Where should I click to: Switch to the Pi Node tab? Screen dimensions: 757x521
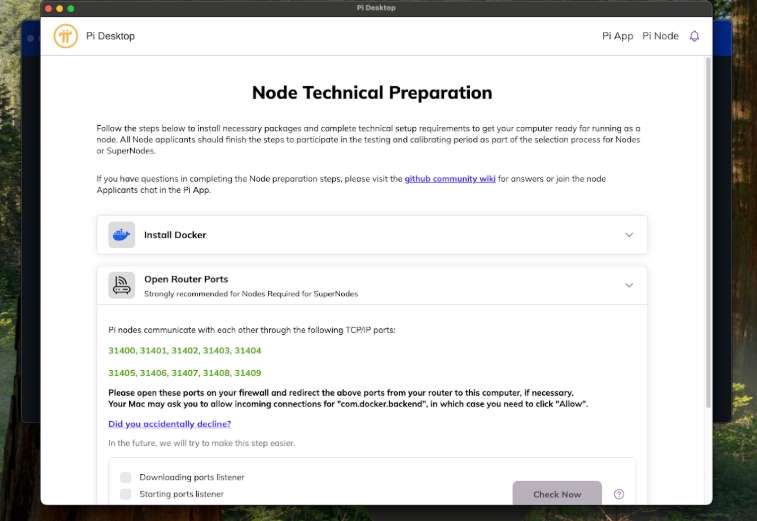[x=660, y=36]
